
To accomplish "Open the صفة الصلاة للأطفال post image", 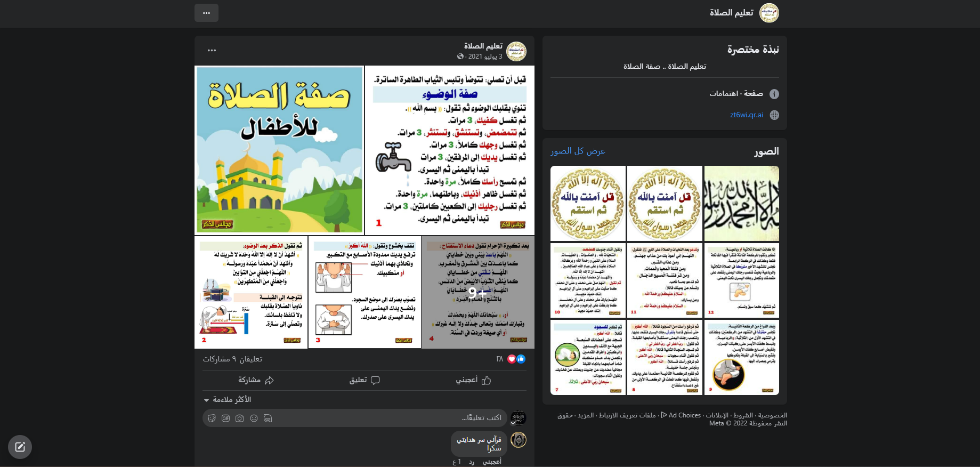I will [x=279, y=150].
